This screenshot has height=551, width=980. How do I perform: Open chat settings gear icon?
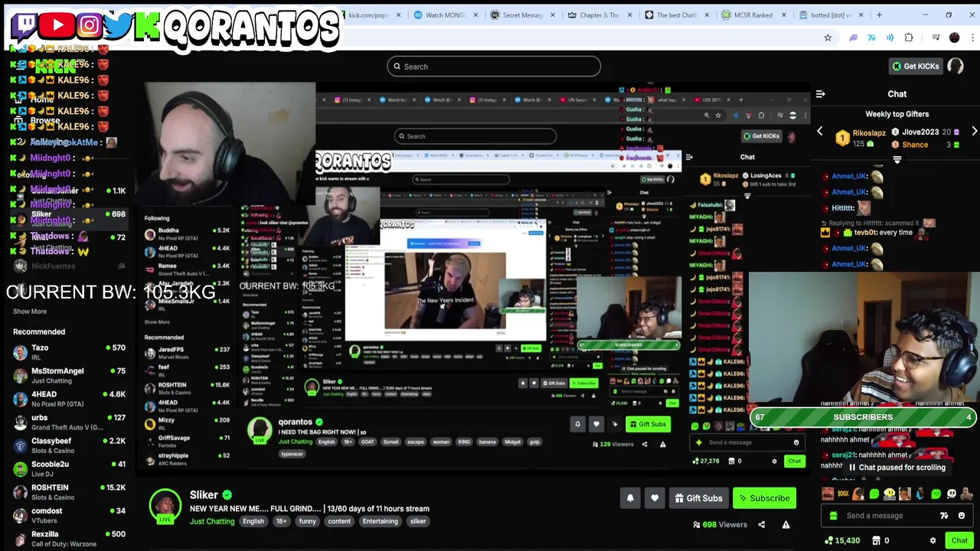(933, 540)
